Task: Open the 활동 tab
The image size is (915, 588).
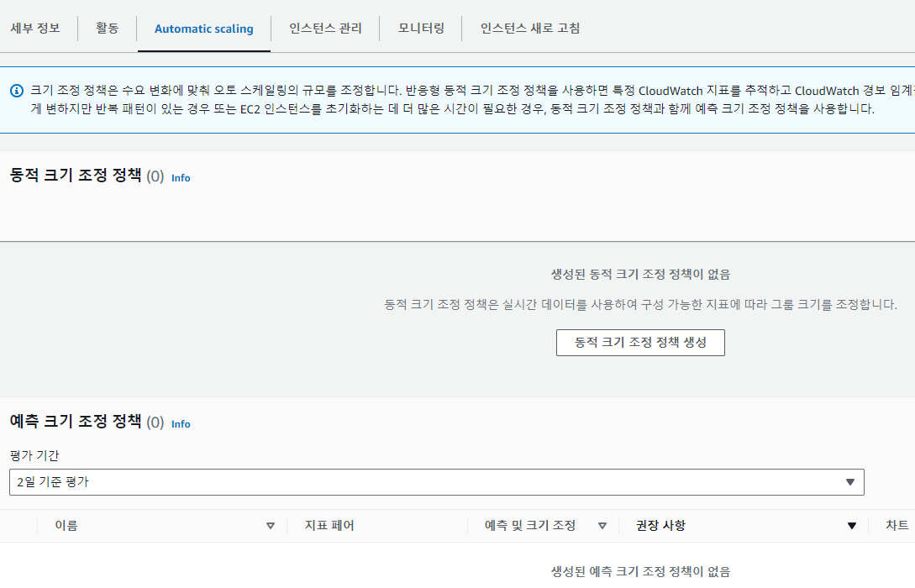Action: tap(108, 28)
